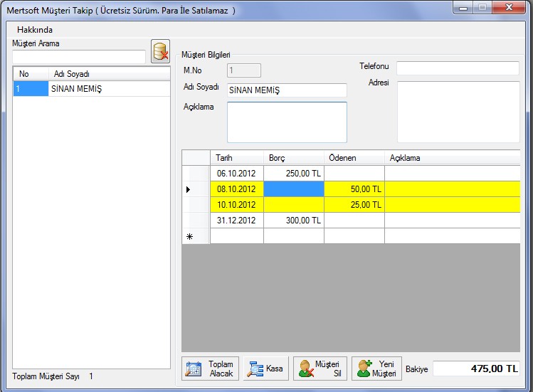Open the Hakkında menu
533x392 pixels.
(35, 30)
